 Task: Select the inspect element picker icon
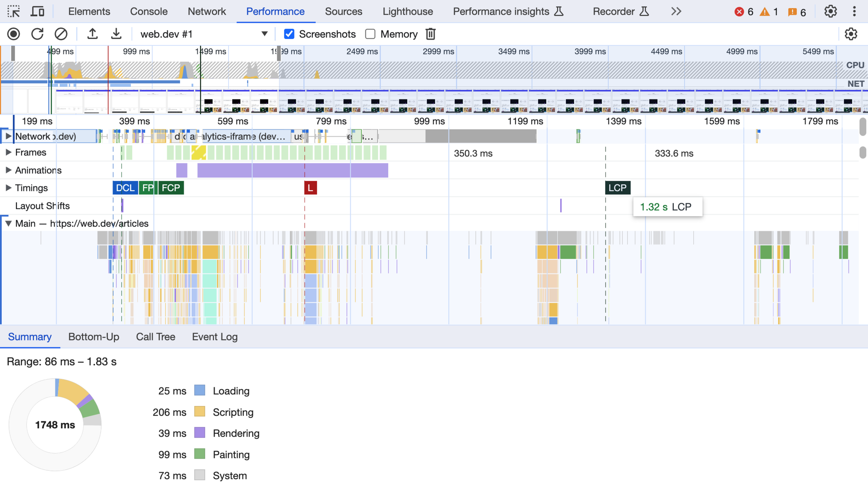point(14,12)
